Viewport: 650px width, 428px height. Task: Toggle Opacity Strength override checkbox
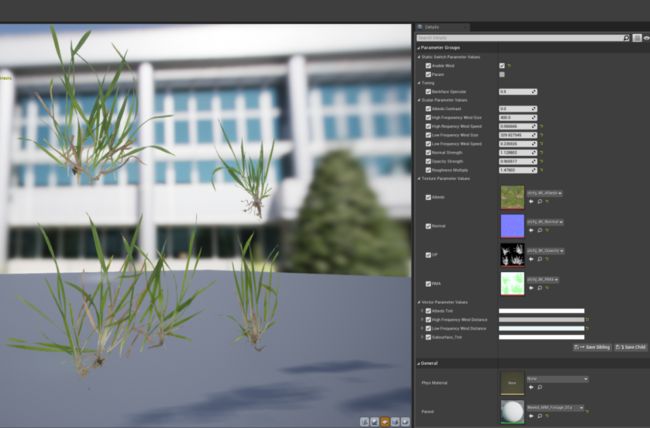coord(428,161)
